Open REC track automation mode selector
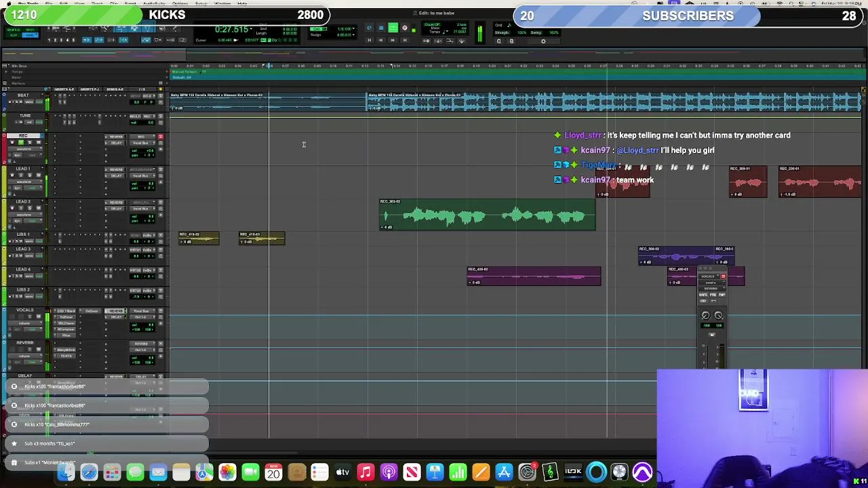This screenshot has height=488, width=868. coord(33,155)
